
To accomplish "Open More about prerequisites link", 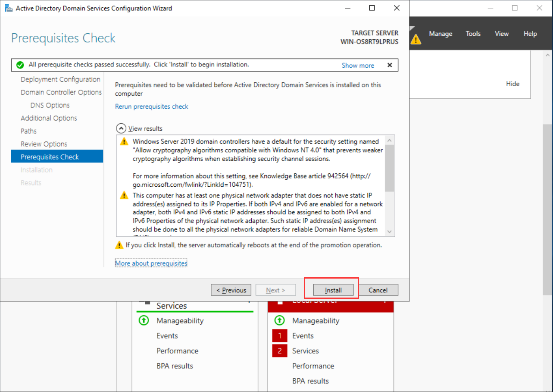I will tap(151, 263).
